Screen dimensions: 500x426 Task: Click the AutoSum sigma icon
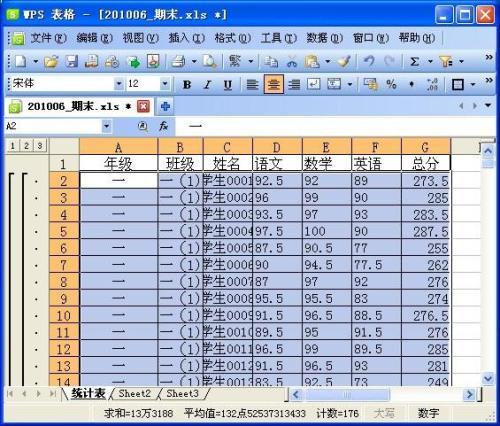414,62
